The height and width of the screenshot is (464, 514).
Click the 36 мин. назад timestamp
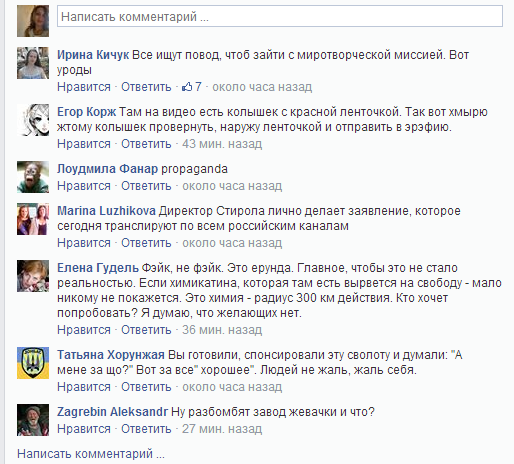pyautogui.click(x=222, y=330)
